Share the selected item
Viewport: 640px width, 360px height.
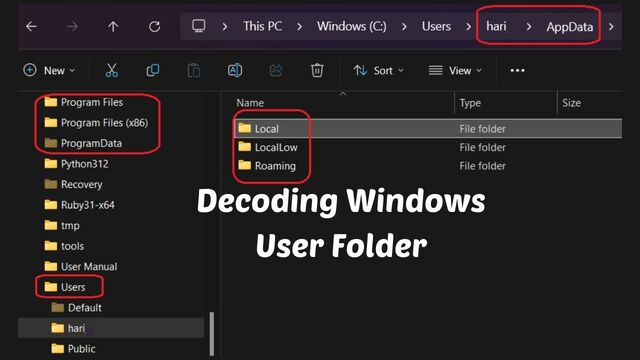point(276,70)
